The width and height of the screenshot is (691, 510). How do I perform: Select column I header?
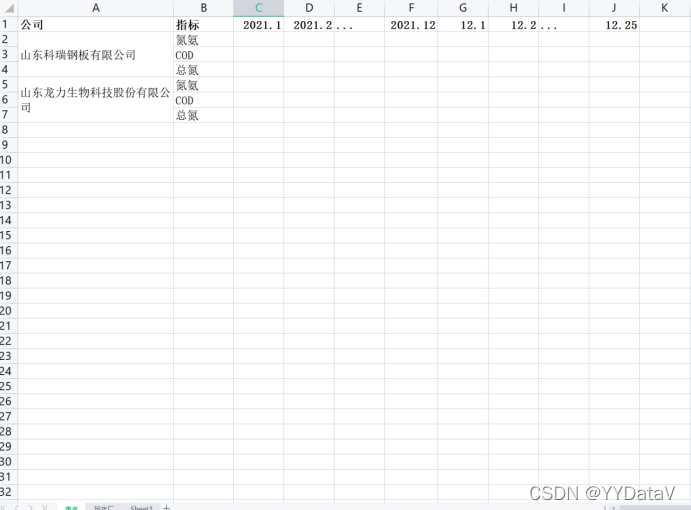click(x=564, y=8)
